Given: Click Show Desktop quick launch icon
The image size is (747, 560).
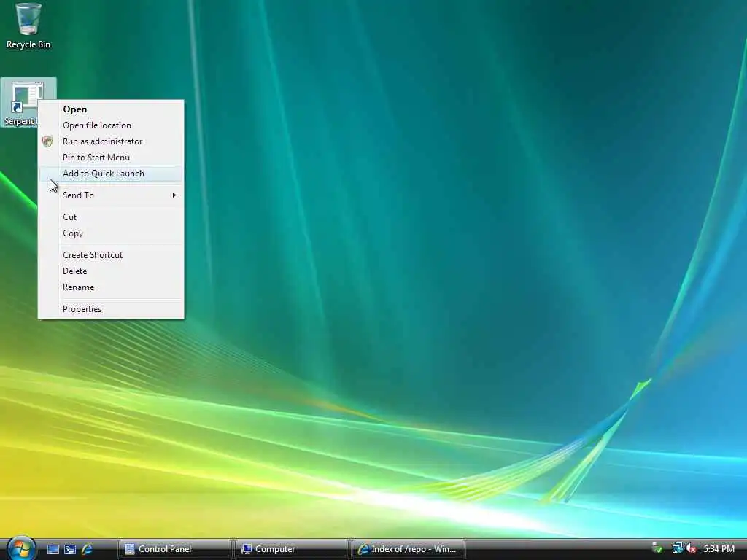Looking at the screenshot, I should pos(53,549).
